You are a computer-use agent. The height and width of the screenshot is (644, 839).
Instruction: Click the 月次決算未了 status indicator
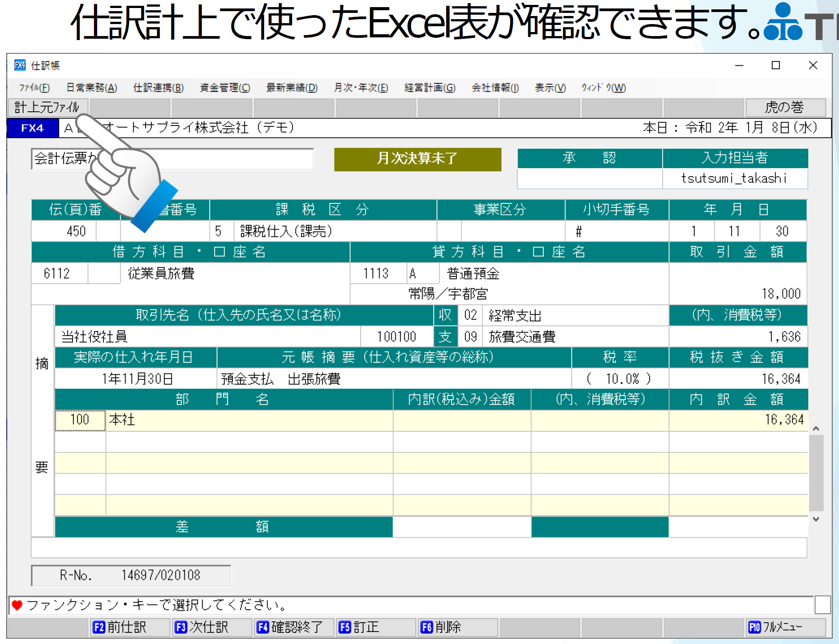coord(417,159)
